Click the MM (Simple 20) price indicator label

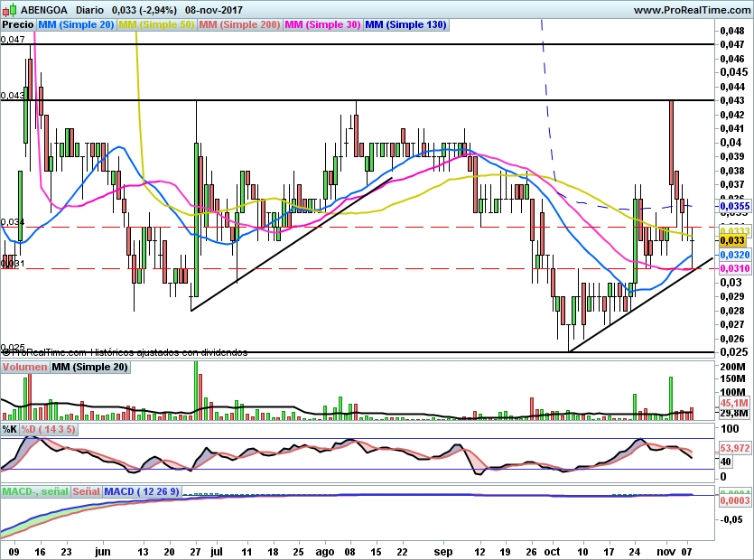coord(76,25)
